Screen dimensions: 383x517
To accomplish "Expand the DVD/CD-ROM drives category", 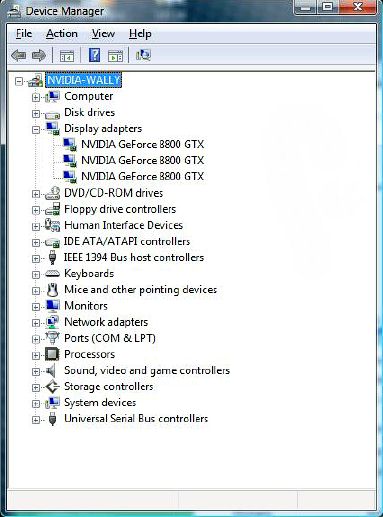I will click(x=36, y=194).
